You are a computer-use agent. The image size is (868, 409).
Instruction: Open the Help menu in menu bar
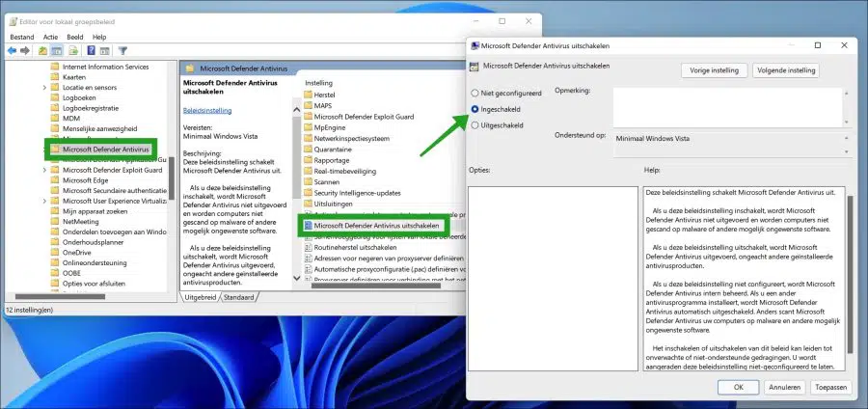[99, 37]
